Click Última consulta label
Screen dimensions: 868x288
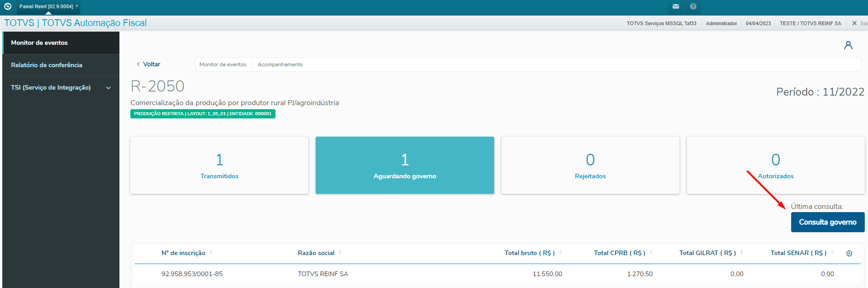click(x=817, y=207)
